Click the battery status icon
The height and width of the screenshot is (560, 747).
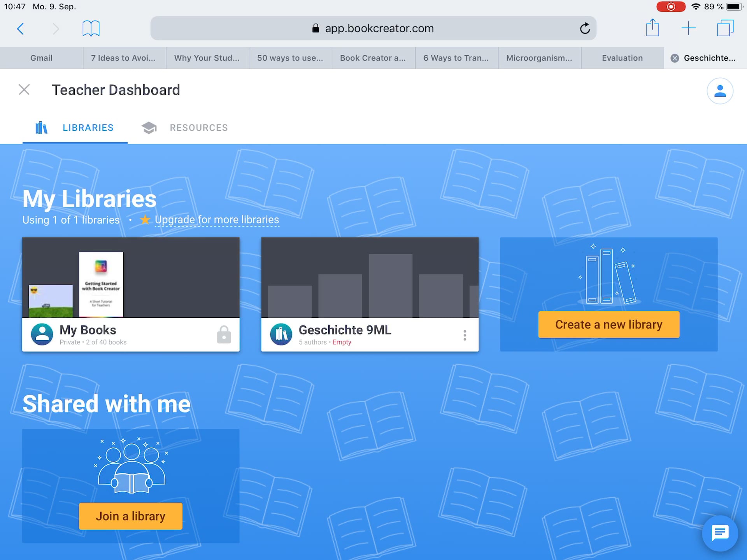735,7
